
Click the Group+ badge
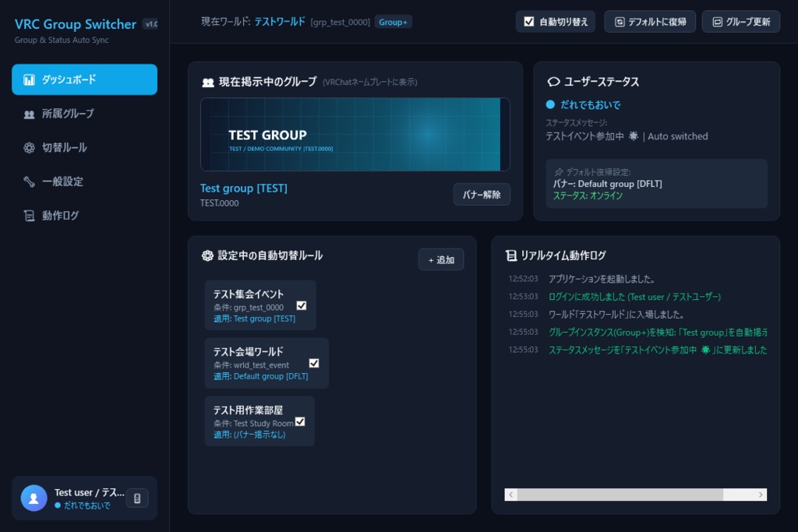click(393, 22)
